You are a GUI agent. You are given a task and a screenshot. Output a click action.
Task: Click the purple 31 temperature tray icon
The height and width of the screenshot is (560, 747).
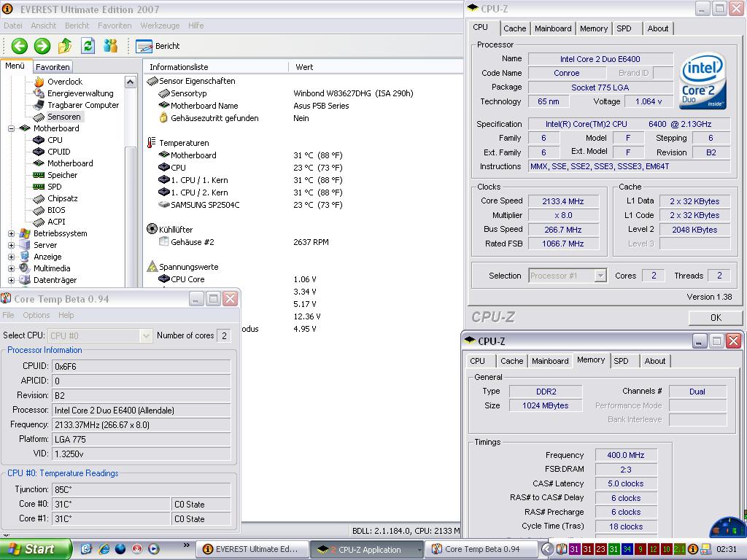(574, 550)
